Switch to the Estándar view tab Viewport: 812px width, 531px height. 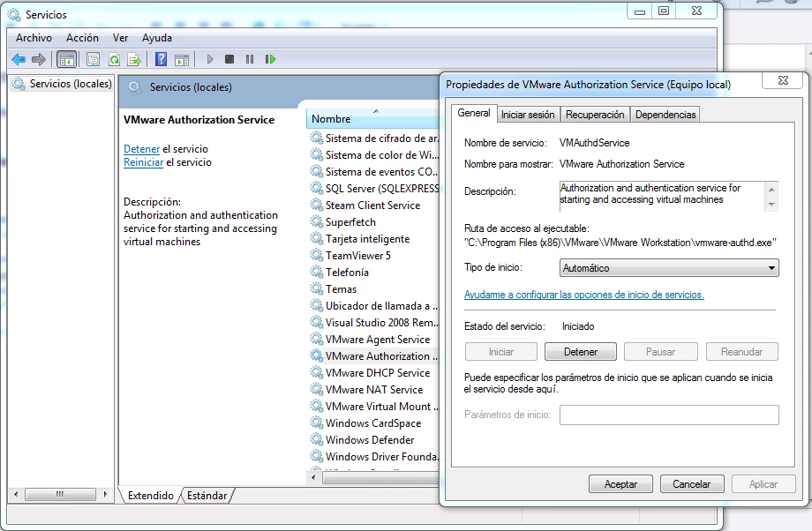pyautogui.click(x=207, y=496)
